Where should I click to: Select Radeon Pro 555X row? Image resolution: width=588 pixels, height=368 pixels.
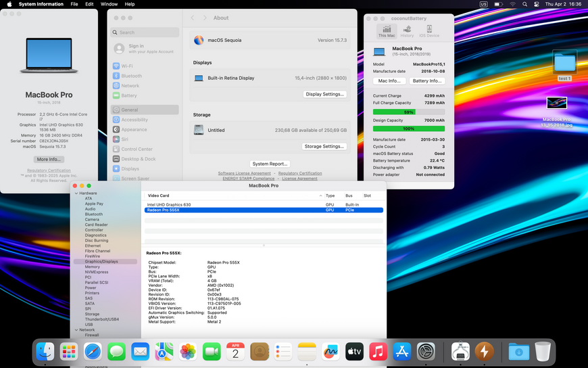pos(264,210)
